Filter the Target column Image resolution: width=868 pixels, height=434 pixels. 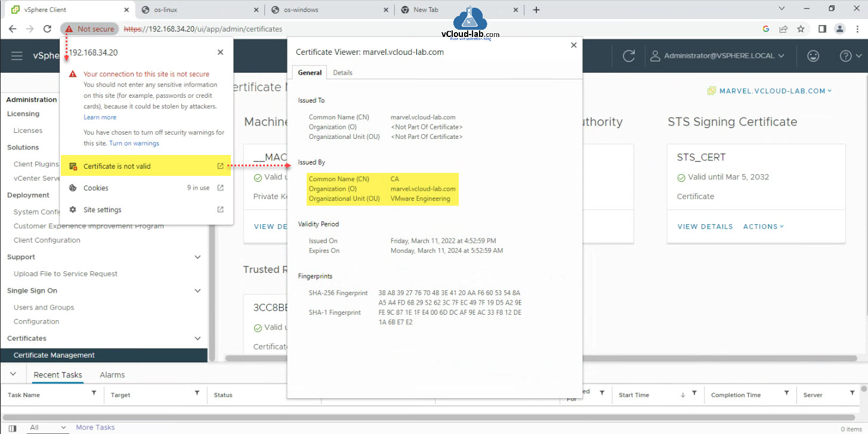coord(197,393)
